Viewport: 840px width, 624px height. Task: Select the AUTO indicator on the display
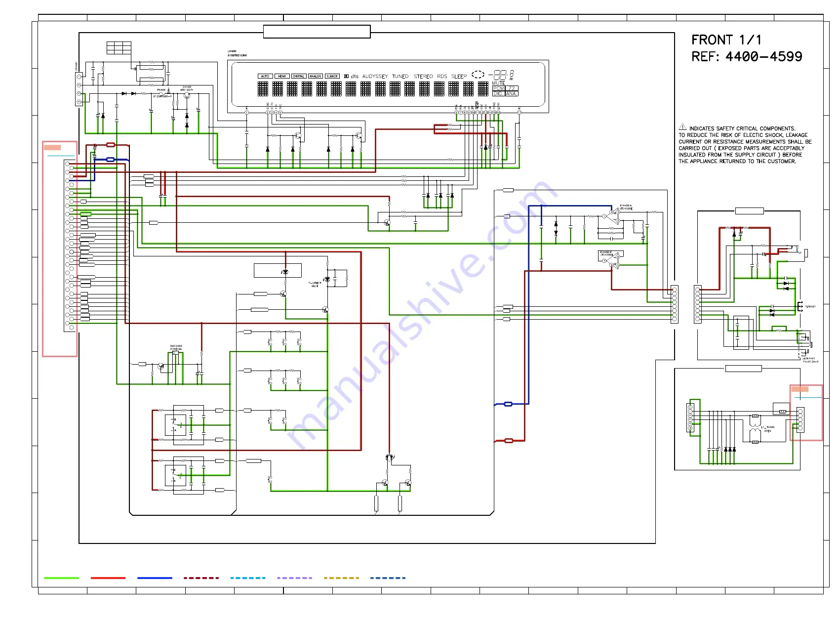point(265,76)
